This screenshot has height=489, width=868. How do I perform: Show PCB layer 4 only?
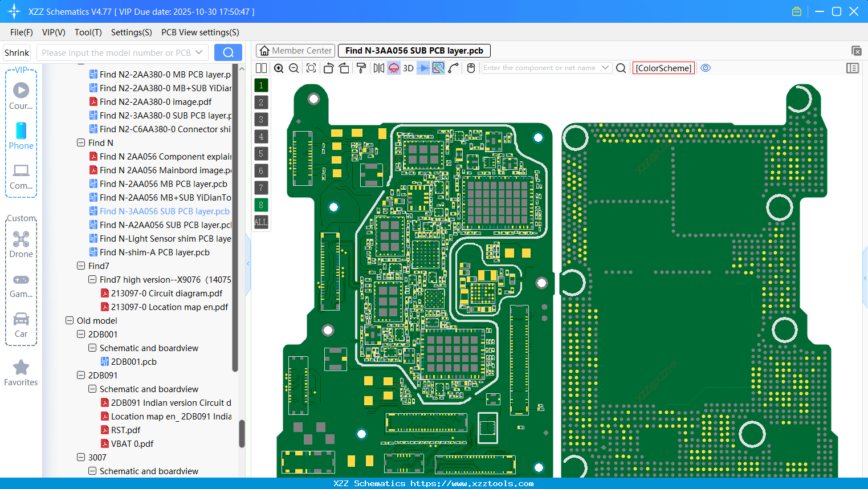[x=260, y=136]
